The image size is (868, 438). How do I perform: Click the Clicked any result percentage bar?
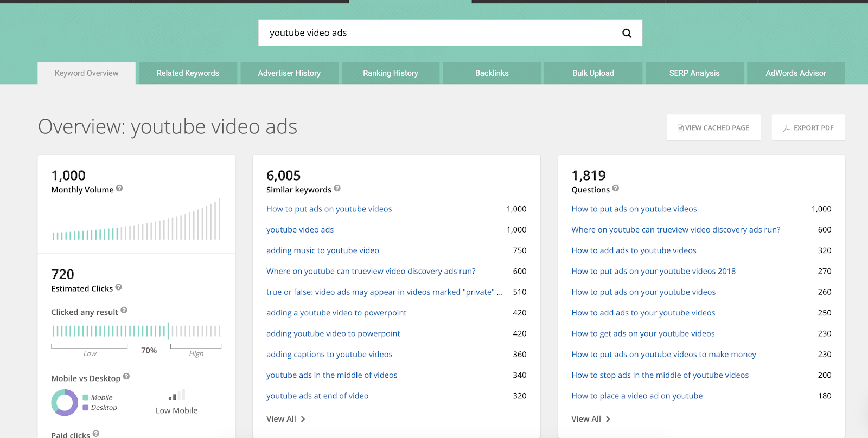pos(136,331)
